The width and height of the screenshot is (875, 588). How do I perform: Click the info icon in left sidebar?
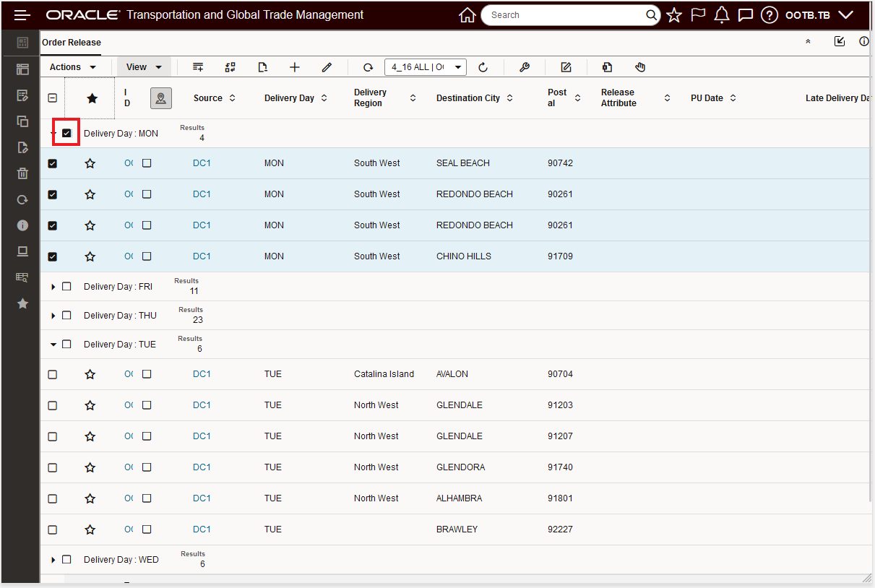click(x=22, y=225)
